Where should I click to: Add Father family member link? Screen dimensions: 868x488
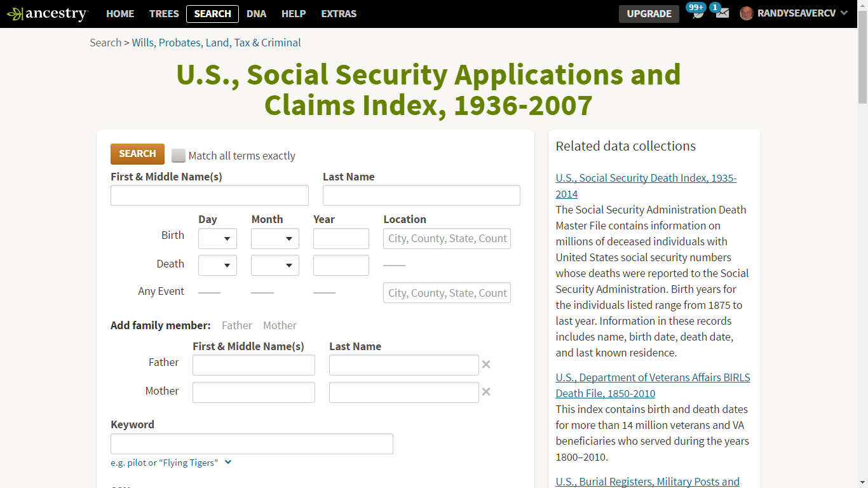point(237,325)
